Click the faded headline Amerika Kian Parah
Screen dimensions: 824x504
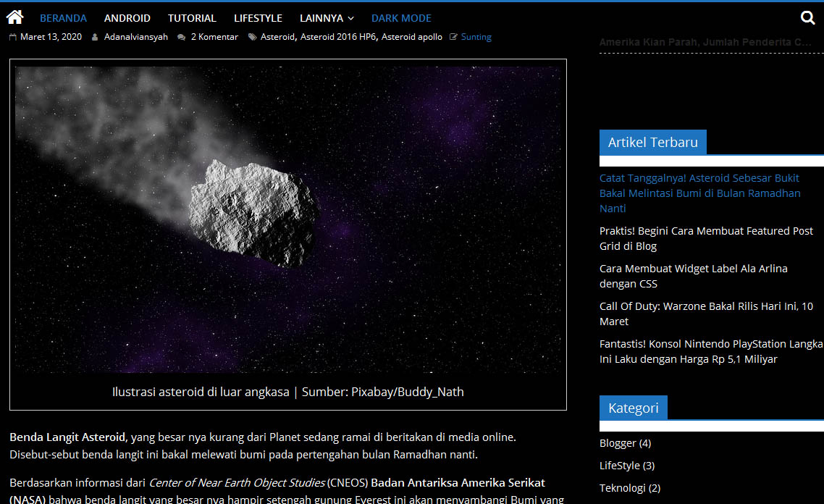705,42
